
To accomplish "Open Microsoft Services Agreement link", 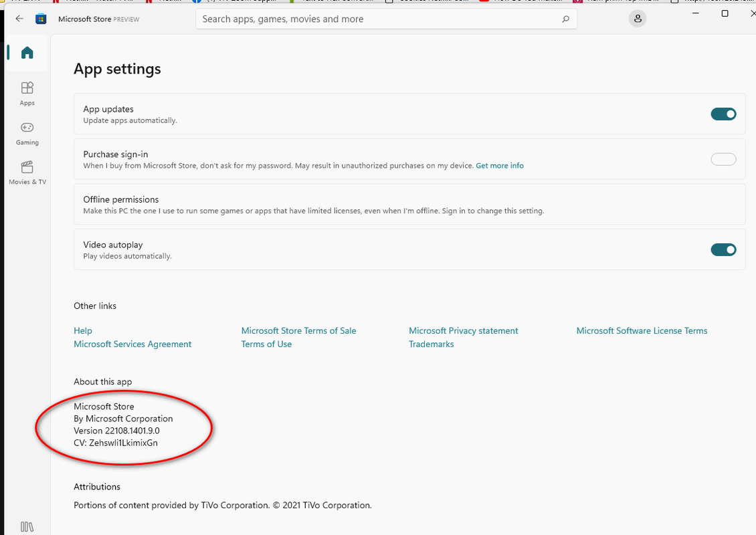I will point(132,344).
